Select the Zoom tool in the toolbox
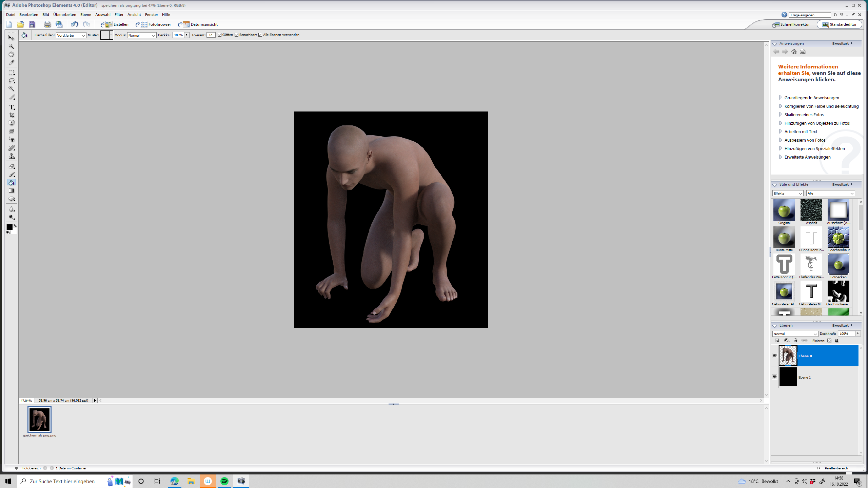The width and height of the screenshot is (868, 488). coord(12,46)
